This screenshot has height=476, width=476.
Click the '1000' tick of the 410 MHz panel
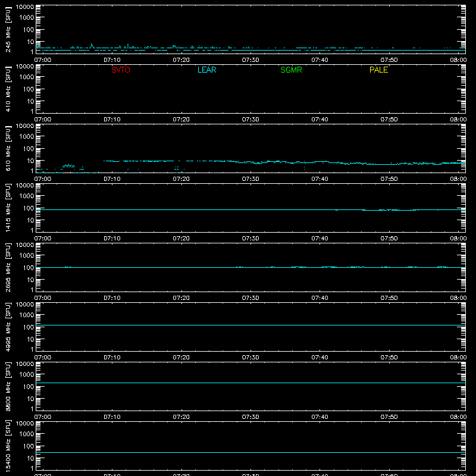(x=27, y=77)
